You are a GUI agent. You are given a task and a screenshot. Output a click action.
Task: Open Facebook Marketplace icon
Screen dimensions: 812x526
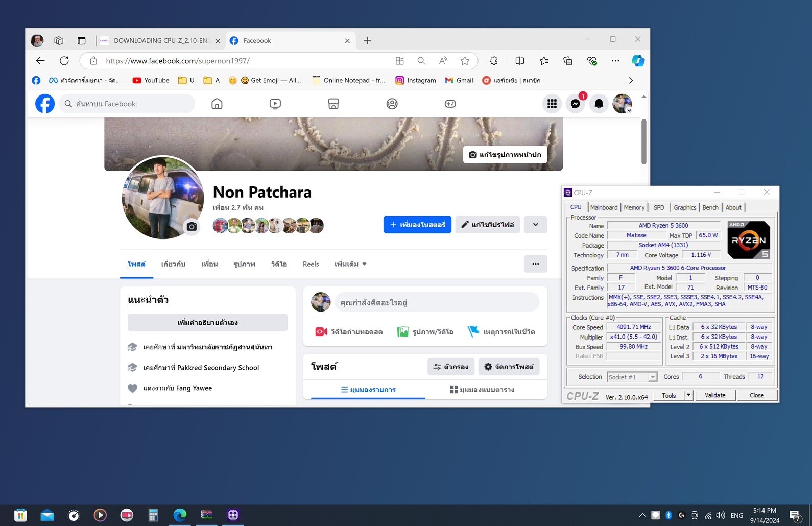[x=333, y=104]
